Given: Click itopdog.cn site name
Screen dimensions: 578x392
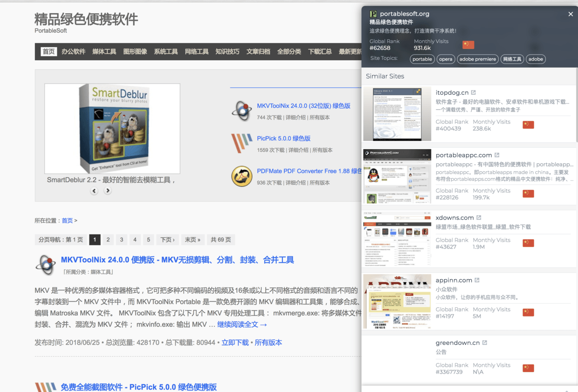Looking at the screenshot, I should 452,93.
